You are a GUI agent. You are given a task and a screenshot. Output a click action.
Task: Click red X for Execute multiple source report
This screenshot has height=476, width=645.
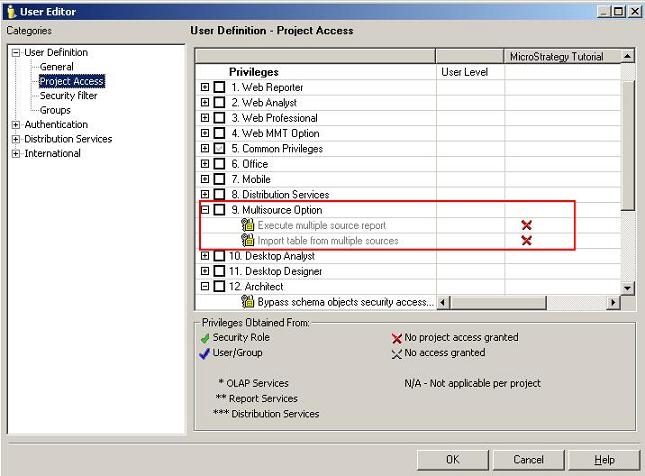[526, 225]
